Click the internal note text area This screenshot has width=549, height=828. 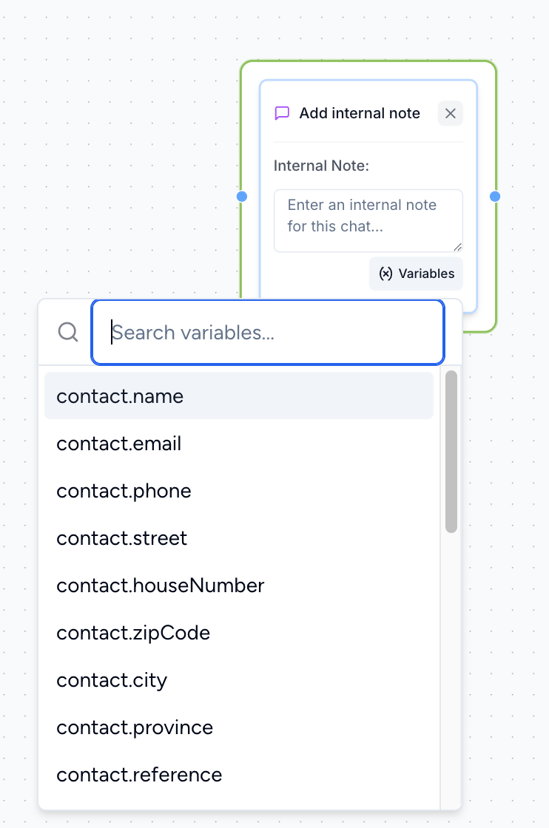pos(368,221)
